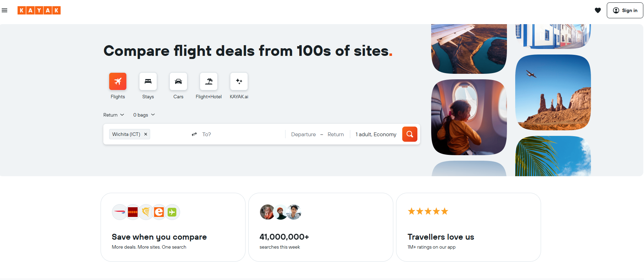Image resolution: width=644 pixels, height=280 pixels.
Task: Click the Ryanair logo in Save when you compare
Action: (x=146, y=212)
